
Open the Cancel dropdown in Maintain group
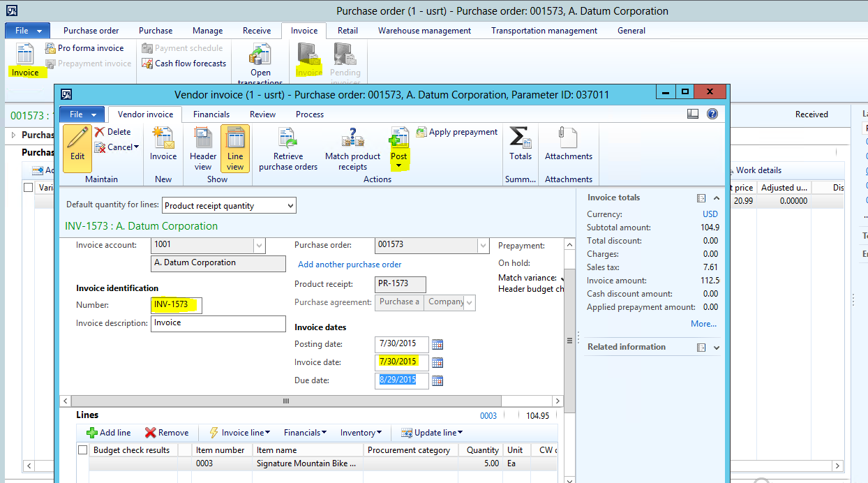117,147
